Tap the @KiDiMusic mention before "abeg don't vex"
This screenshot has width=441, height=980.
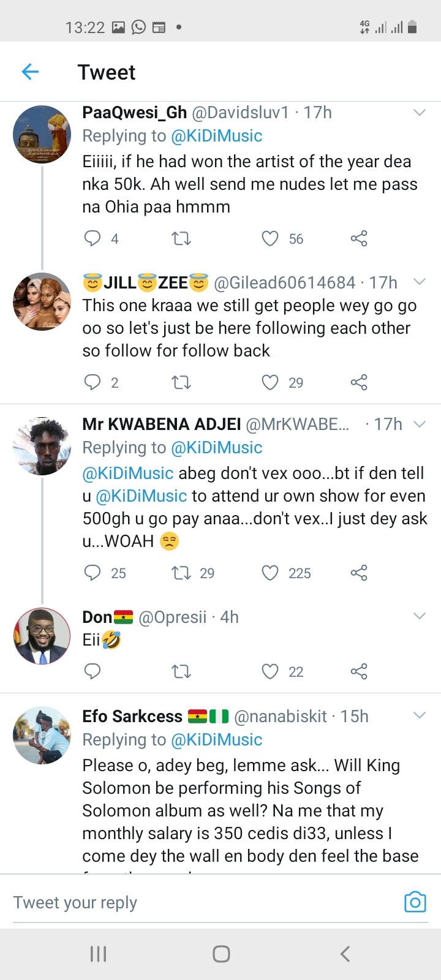pos(128,473)
